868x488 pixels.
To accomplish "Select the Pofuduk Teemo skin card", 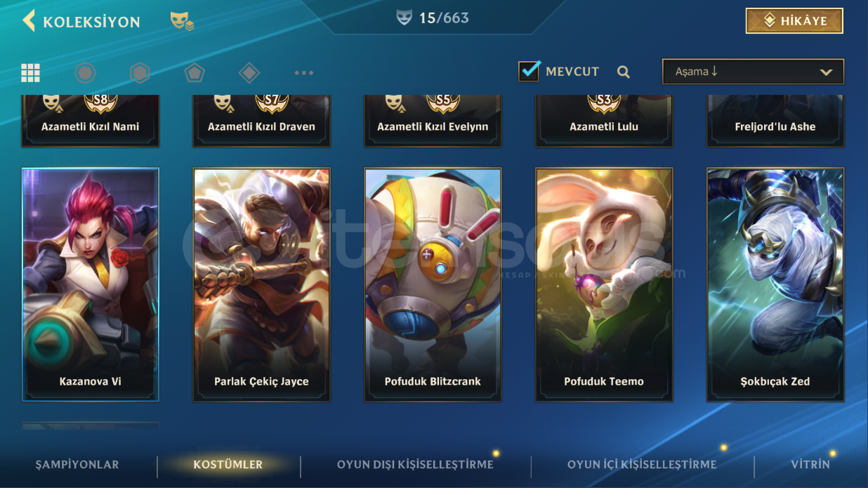I will pyautogui.click(x=604, y=284).
